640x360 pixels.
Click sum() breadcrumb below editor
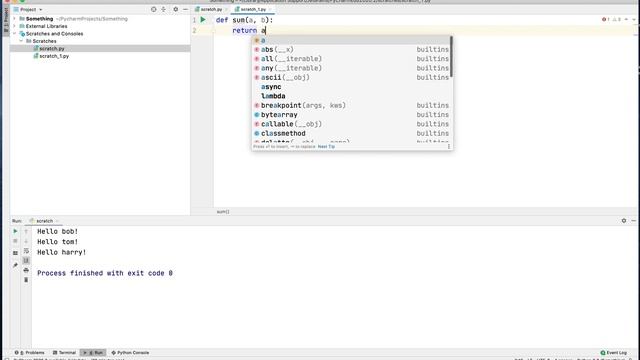pyautogui.click(x=223, y=212)
